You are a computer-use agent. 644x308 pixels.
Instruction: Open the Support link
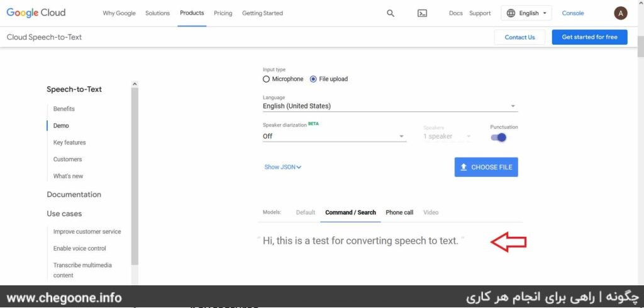[480, 13]
